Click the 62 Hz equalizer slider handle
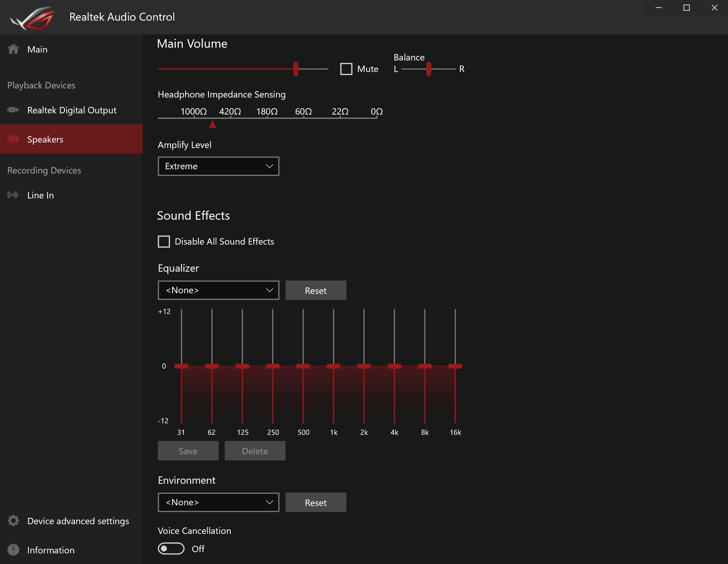This screenshot has height=564, width=728. point(212,366)
